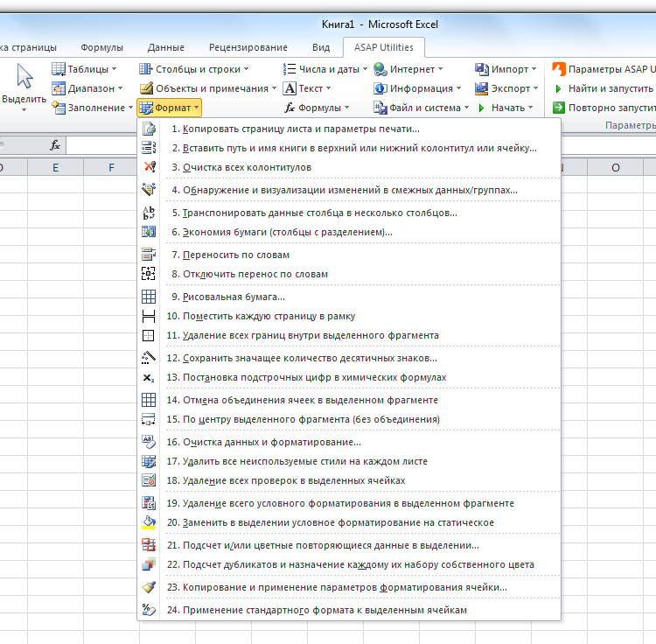Click the unwrap text icon for item 8
This screenshot has width=656, height=644.
[149, 274]
